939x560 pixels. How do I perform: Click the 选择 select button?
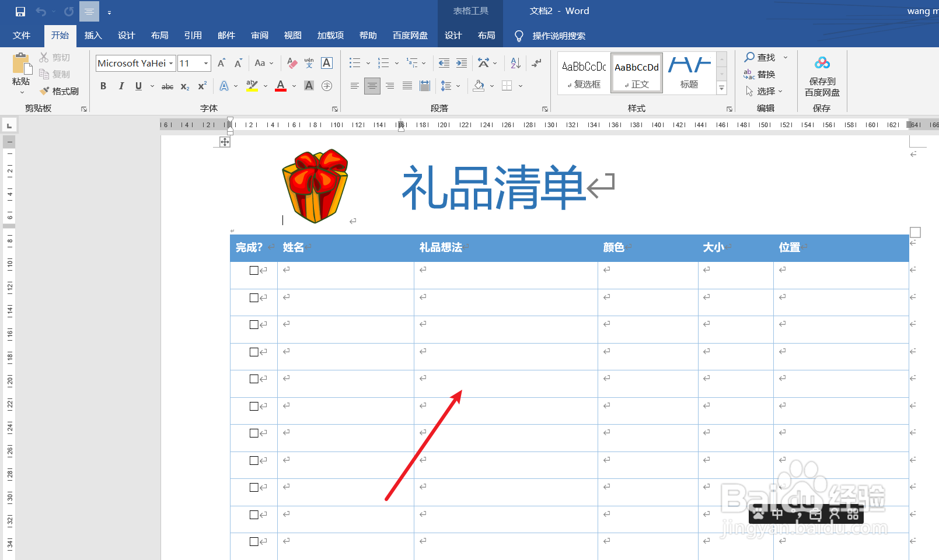click(x=763, y=91)
